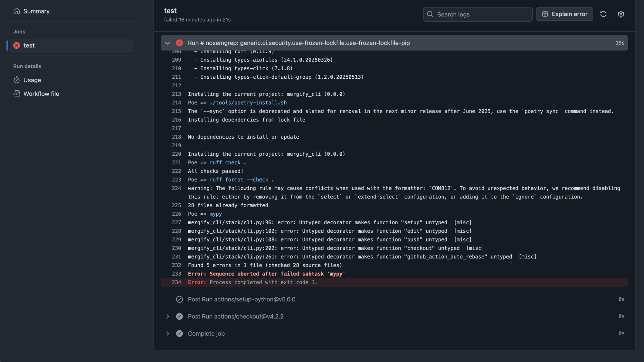Click the failed icon next to test job
Image resolution: width=644 pixels, height=362 pixels.
tap(17, 45)
